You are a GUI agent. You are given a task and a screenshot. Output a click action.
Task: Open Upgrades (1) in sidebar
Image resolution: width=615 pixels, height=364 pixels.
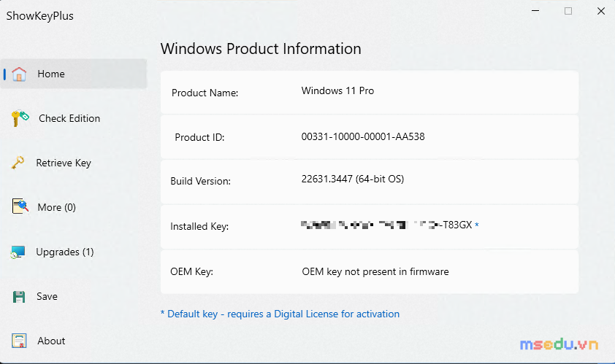tap(65, 252)
